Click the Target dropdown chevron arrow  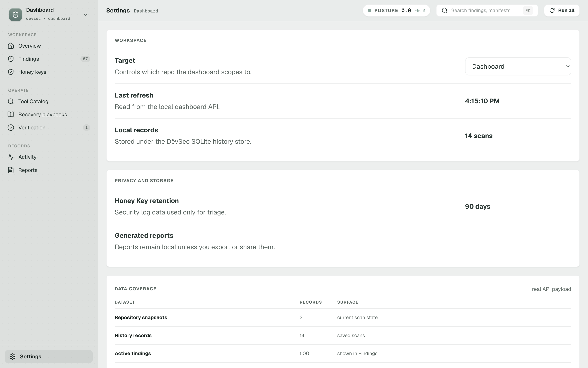tap(568, 66)
